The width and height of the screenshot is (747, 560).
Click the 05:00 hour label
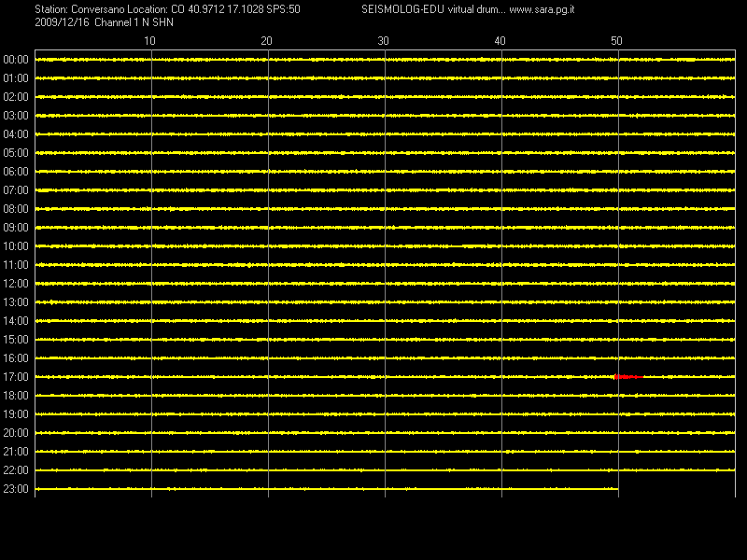(x=16, y=153)
